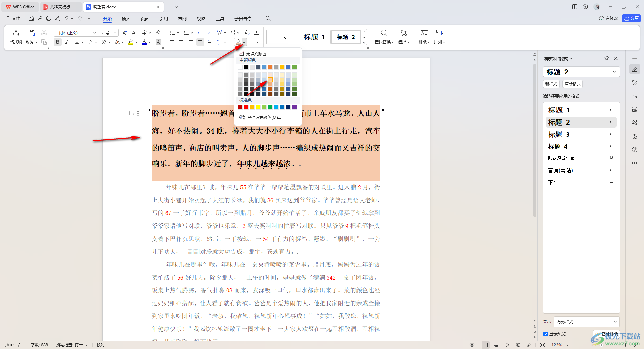Center-align the paragraph text
Image resolution: width=644 pixels, height=349 pixels.
pos(181,42)
